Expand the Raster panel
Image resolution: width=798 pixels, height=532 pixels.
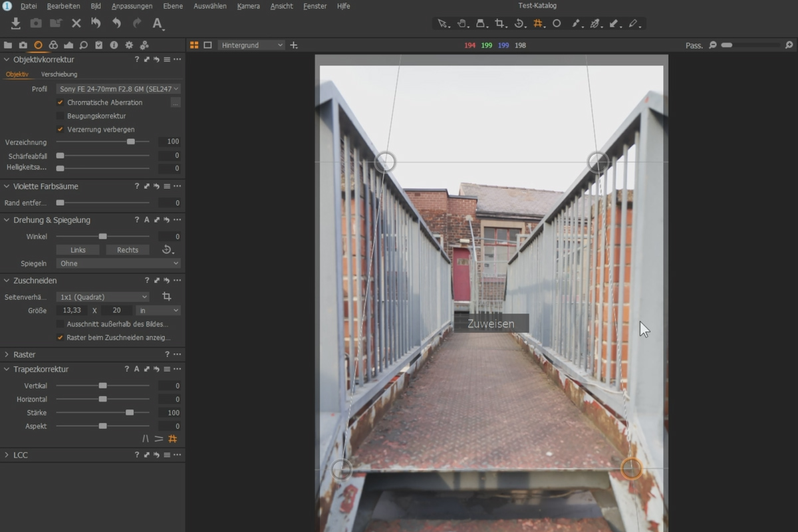[7, 354]
